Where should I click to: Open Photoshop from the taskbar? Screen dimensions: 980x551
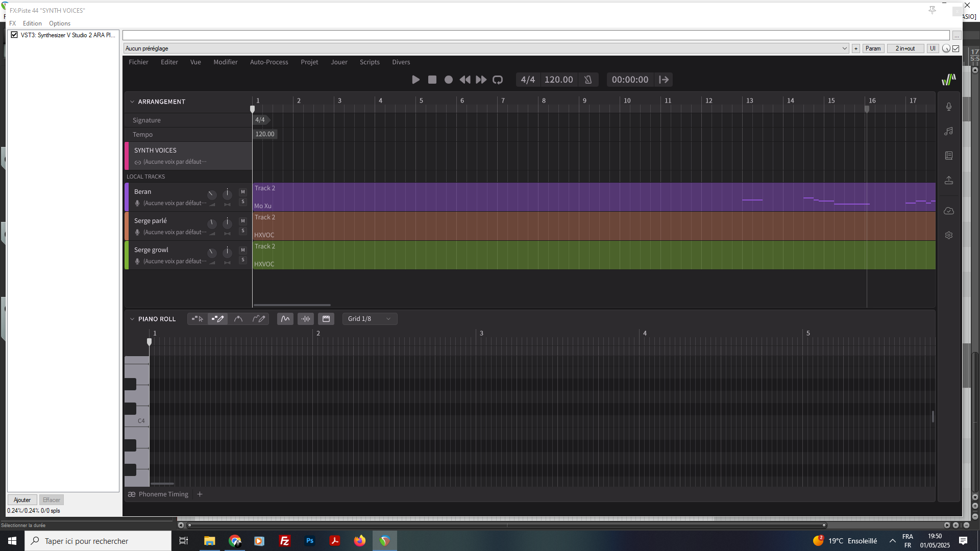tap(310, 541)
